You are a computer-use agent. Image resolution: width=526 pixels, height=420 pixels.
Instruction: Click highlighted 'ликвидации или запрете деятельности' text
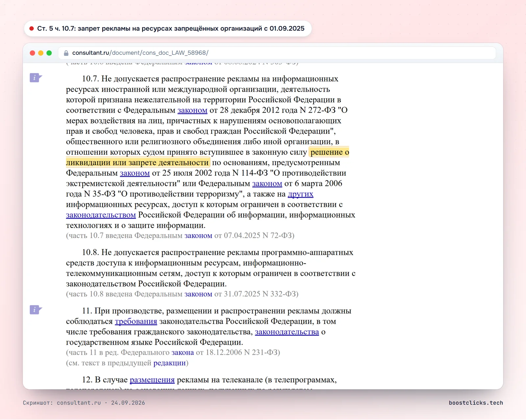137,163
